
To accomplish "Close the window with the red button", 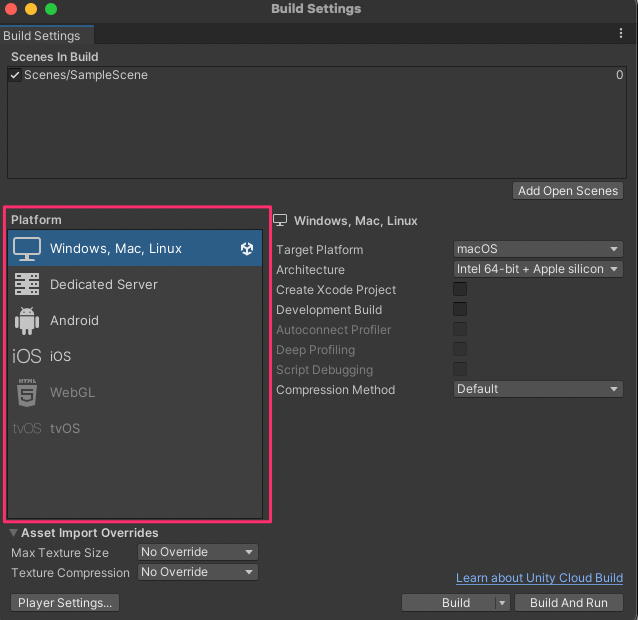I will point(11,9).
